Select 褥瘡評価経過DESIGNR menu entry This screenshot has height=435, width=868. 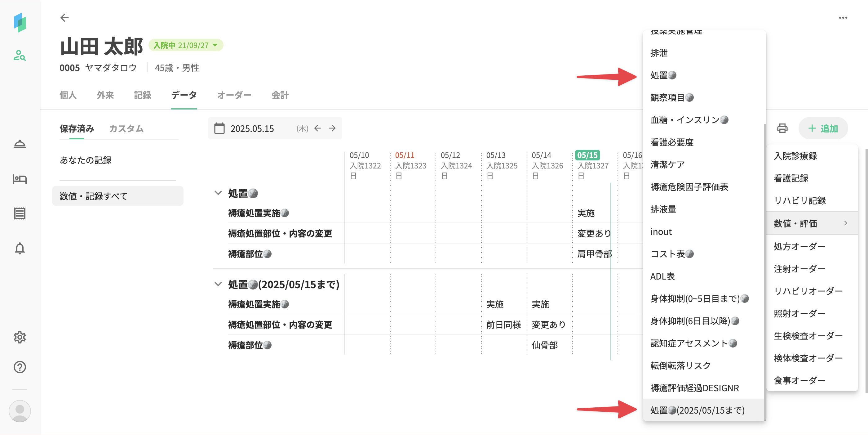coord(694,388)
